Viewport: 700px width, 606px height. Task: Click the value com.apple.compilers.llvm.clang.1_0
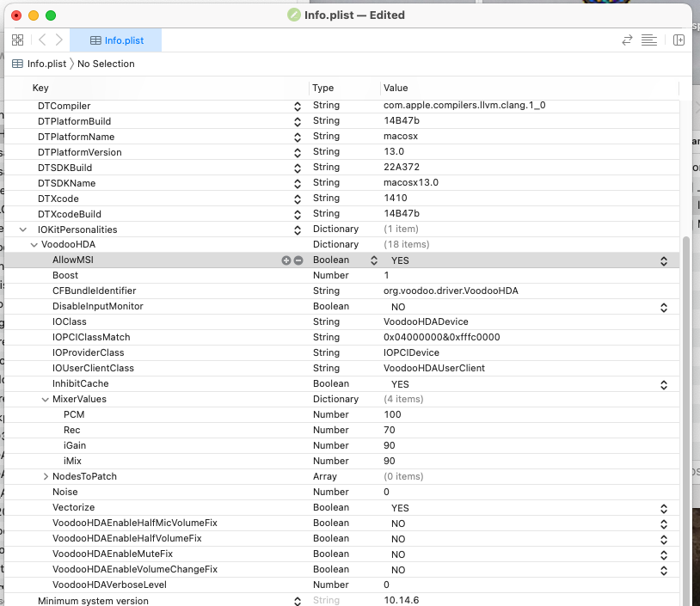464,106
